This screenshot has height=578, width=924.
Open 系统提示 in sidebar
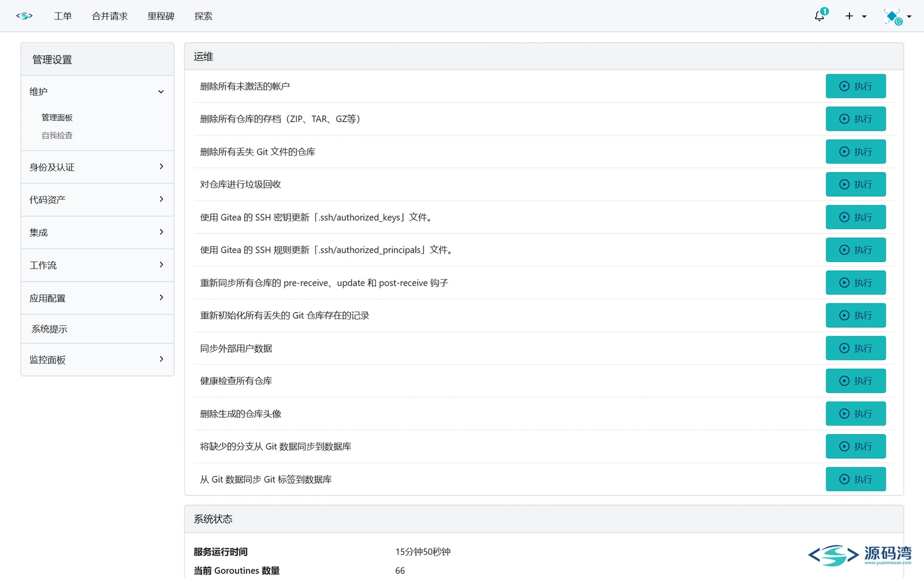coord(97,329)
